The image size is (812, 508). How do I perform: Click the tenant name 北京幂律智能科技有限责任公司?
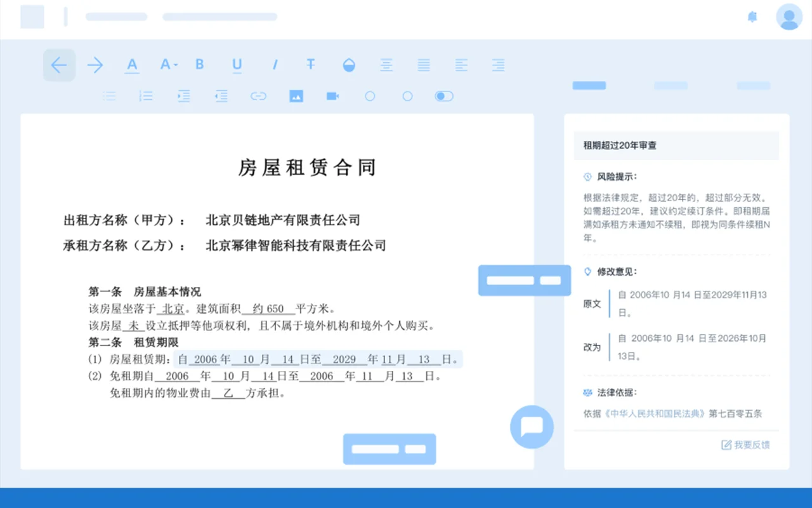tap(296, 246)
